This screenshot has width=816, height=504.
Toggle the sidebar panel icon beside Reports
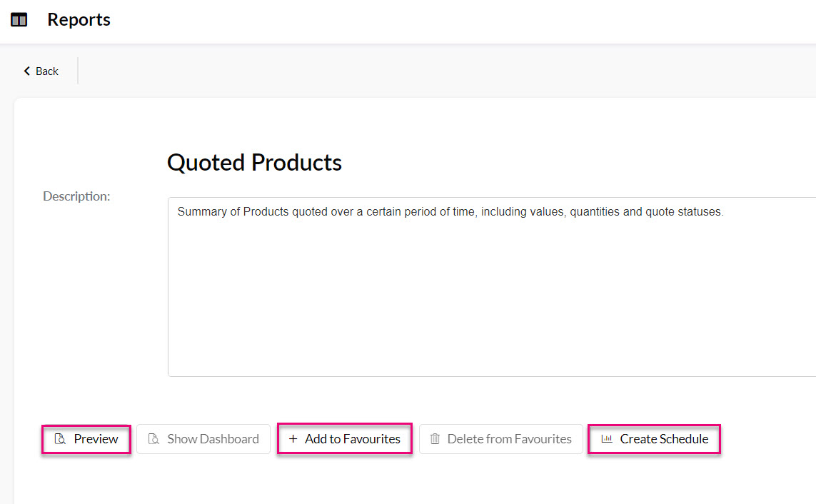[x=19, y=20]
